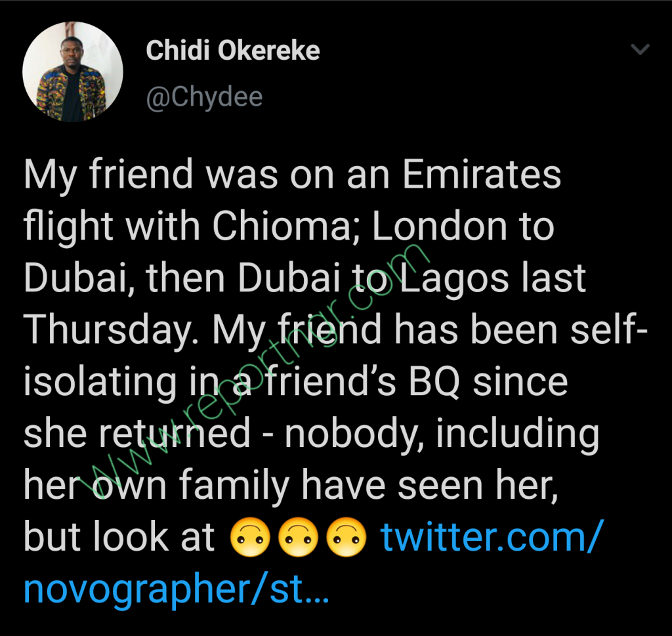The height and width of the screenshot is (636, 672).
Task: Select the last upside-down face emoji
Action: tap(346, 537)
